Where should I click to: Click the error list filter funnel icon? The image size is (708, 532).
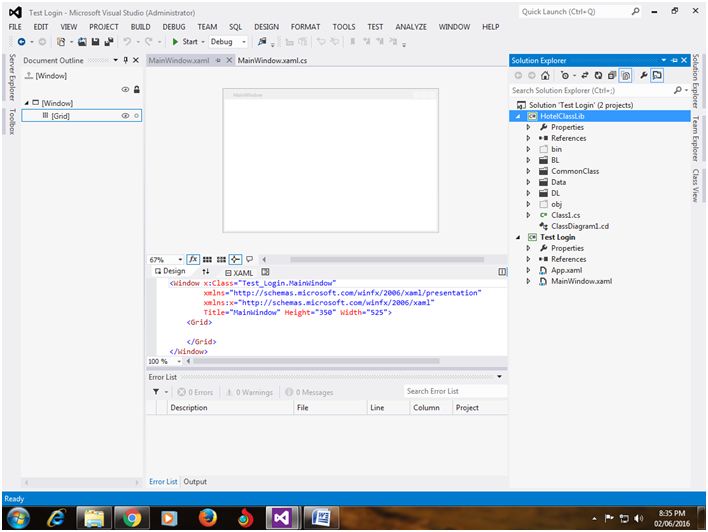tap(155, 392)
